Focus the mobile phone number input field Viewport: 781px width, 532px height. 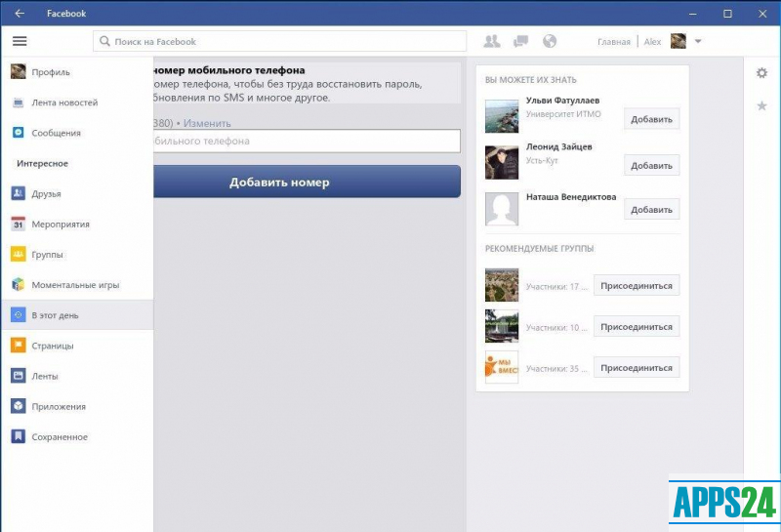pos(307,141)
